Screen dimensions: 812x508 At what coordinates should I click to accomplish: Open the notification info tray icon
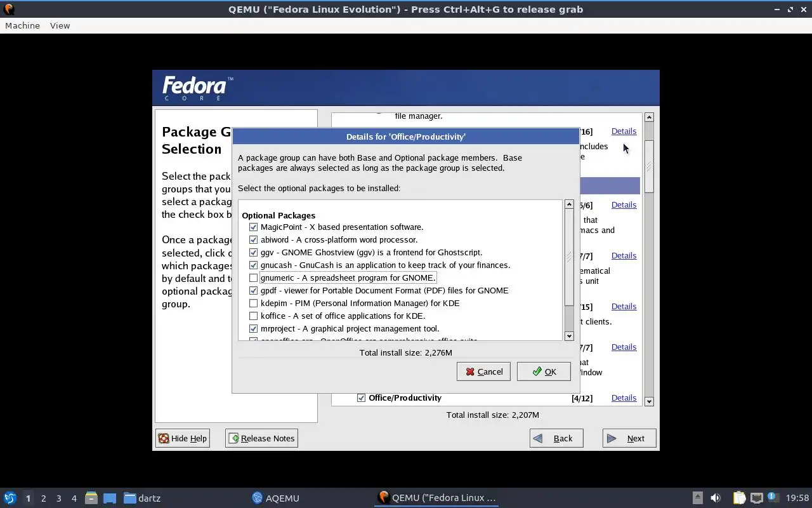[x=772, y=497]
